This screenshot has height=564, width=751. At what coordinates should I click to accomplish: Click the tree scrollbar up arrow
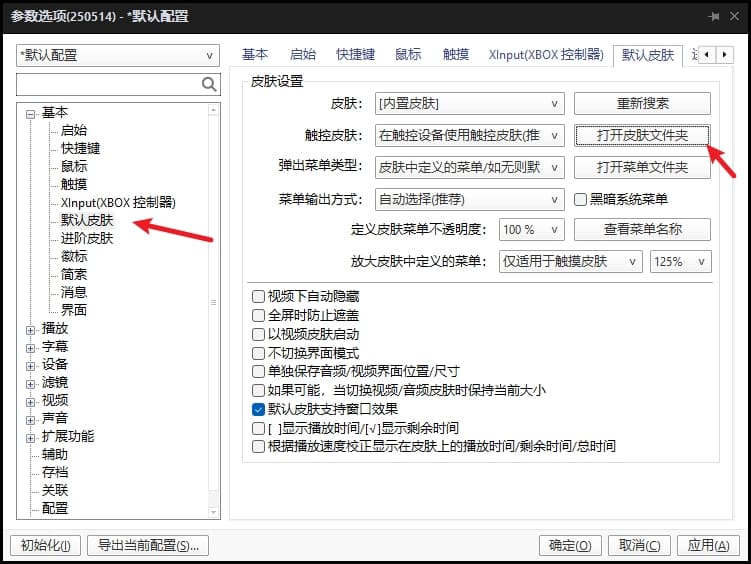214,111
